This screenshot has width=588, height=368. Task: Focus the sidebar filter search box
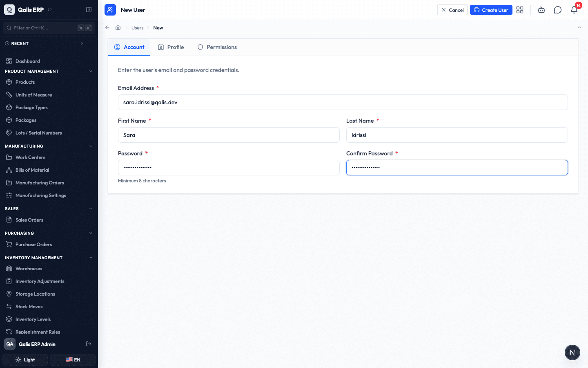click(x=49, y=28)
